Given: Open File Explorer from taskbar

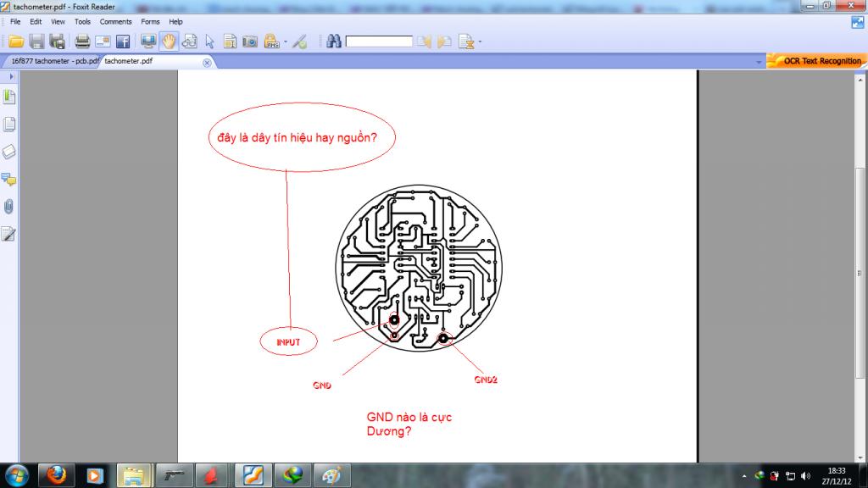Looking at the screenshot, I should (133, 475).
